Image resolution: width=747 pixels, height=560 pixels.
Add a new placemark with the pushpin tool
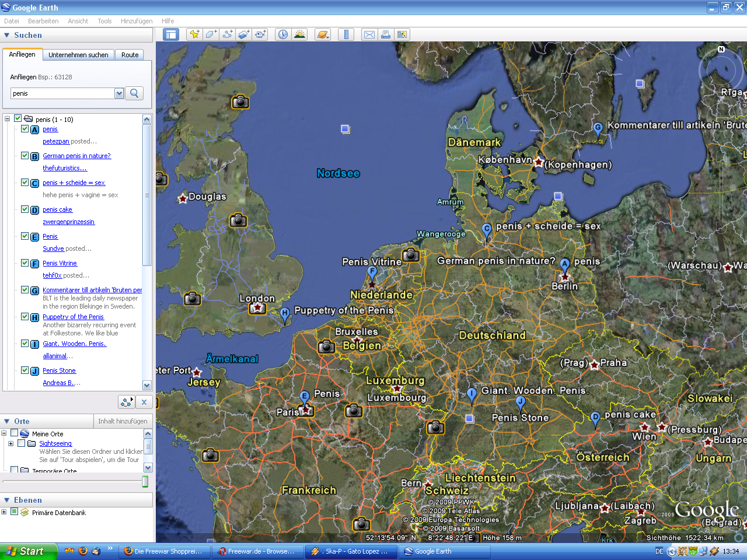point(194,34)
